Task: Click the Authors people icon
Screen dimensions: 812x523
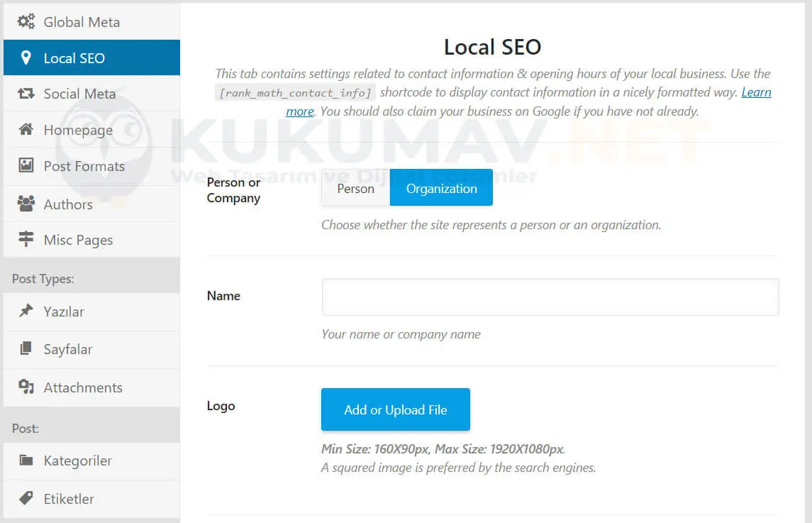Action: (26, 204)
